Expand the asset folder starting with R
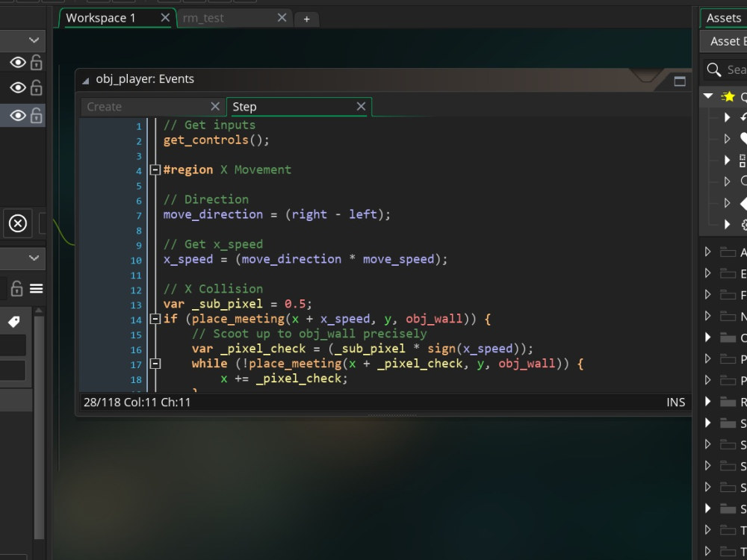 coord(708,402)
